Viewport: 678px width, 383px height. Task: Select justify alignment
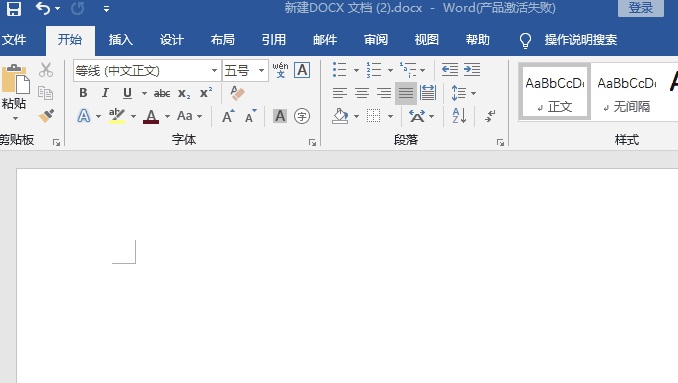click(406, 93)
